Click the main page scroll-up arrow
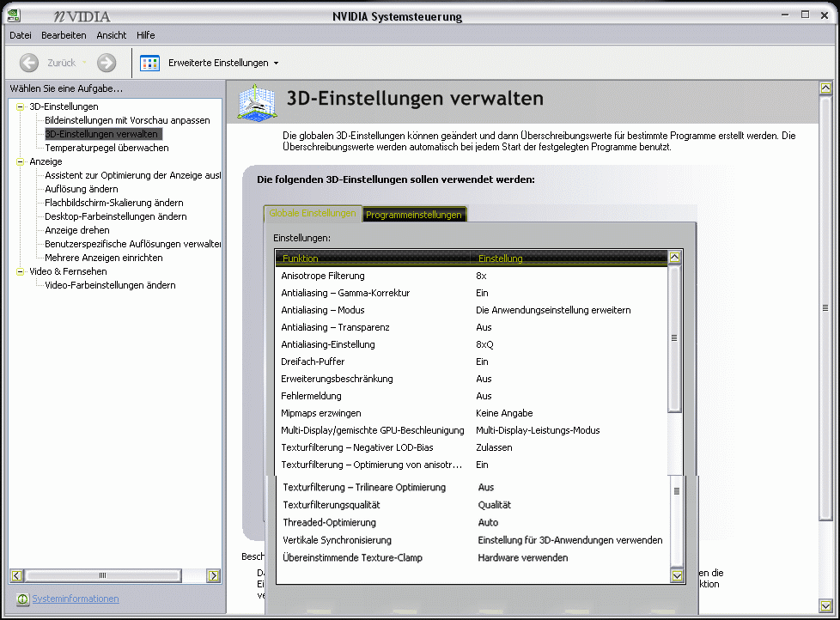 [x=825, y=88]
